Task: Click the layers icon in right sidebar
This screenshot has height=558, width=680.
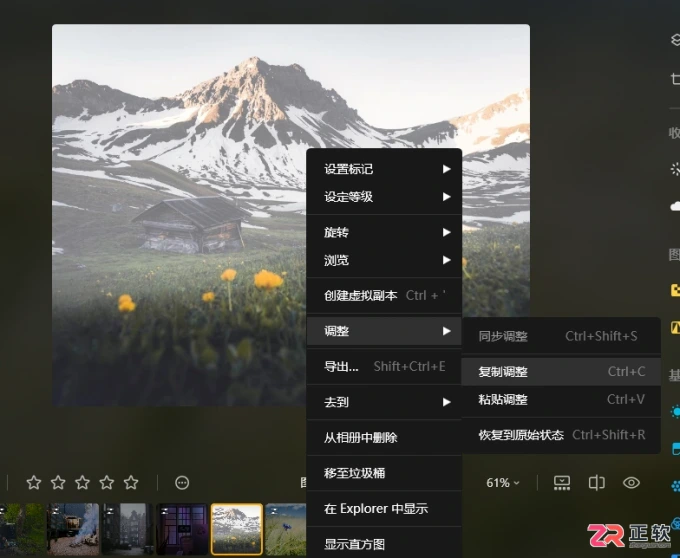Action: click(675, 40)
